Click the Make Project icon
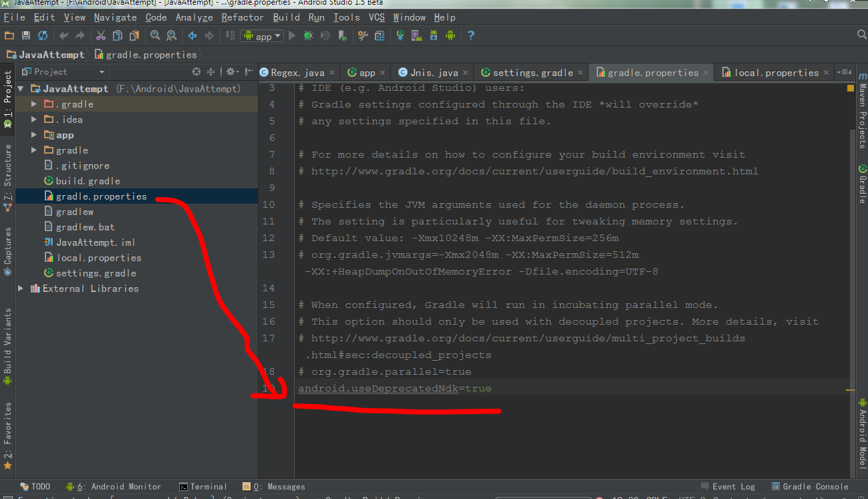The height and width of the screenshot is (499, 868). point(230,35)
